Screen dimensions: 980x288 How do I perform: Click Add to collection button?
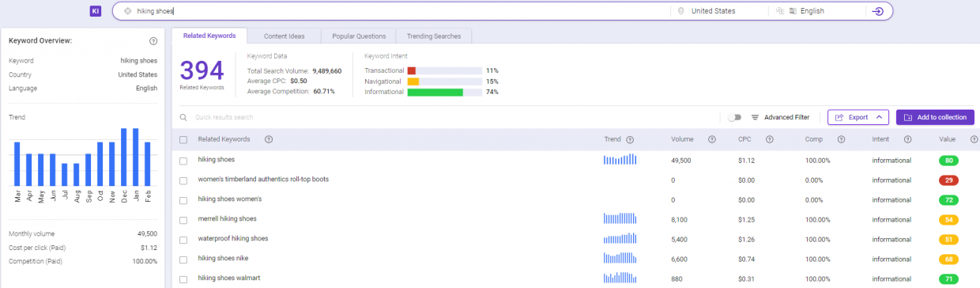click(x=935, y=117)
